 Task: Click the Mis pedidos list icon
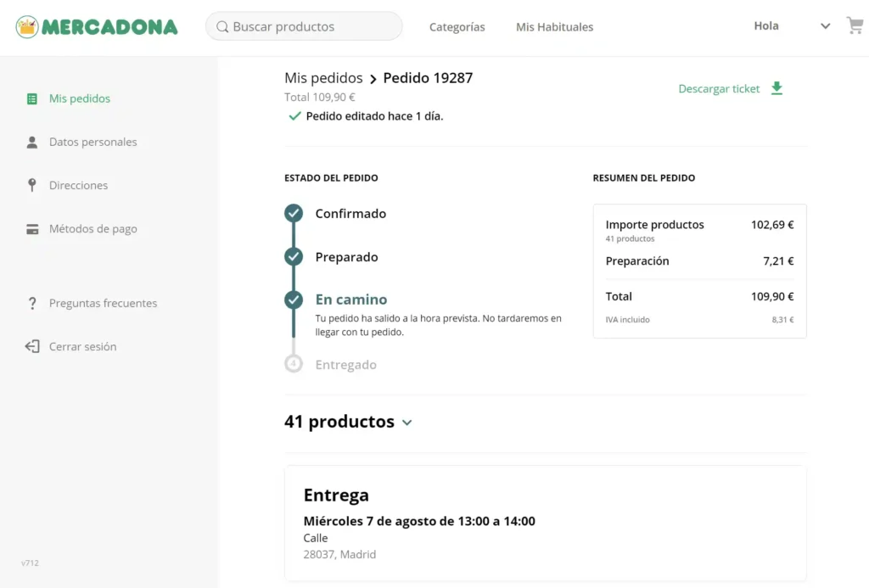click(32, 98)
